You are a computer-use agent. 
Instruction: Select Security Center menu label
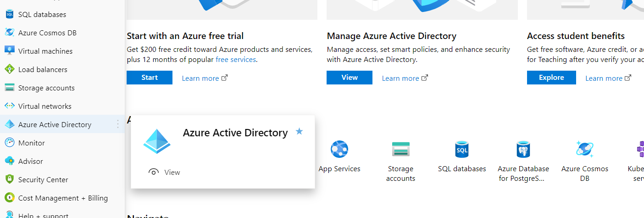pos(43,179)
